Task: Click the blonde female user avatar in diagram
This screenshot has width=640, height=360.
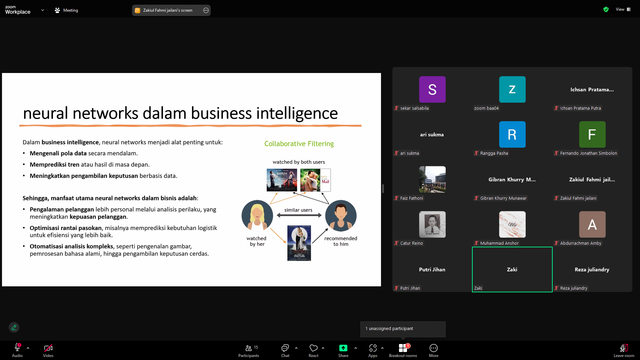Action: (x=257, y=216)
